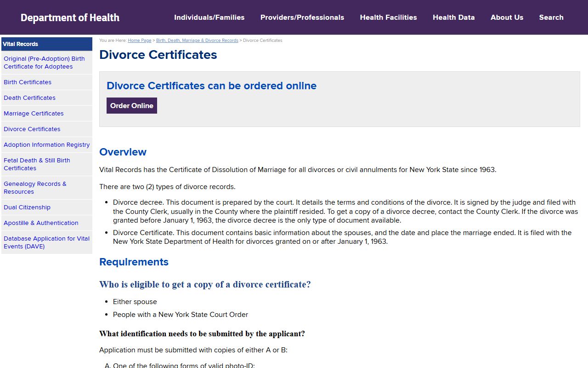
Task: Select the Vital Records sidebar header
Action: [x=47, y=44]
